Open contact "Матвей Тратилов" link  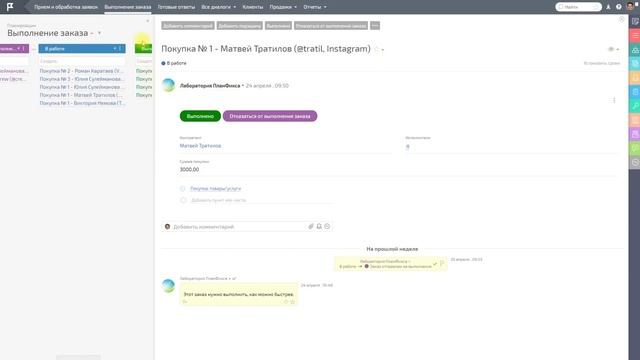[x=200, y=146]
